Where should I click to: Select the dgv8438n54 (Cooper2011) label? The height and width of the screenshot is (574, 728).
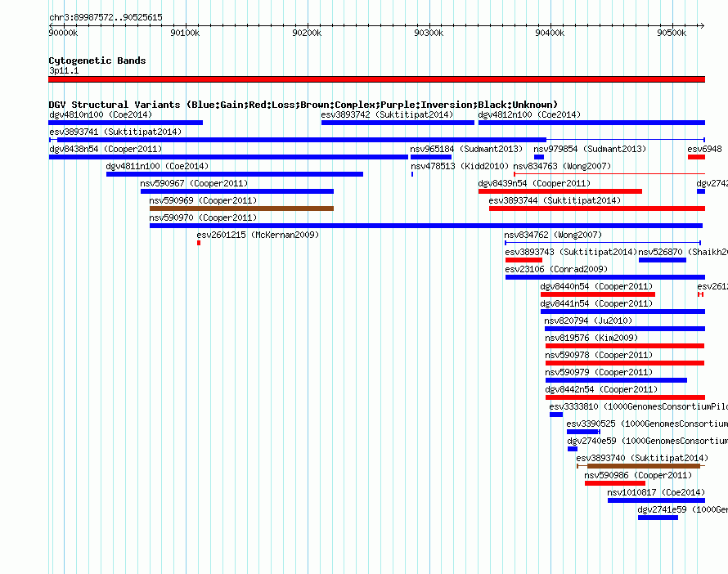106,149
